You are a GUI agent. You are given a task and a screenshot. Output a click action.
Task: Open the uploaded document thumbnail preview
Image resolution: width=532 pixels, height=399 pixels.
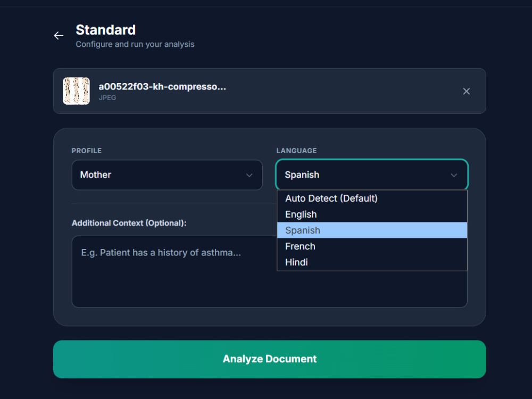[x=76, y=91]
